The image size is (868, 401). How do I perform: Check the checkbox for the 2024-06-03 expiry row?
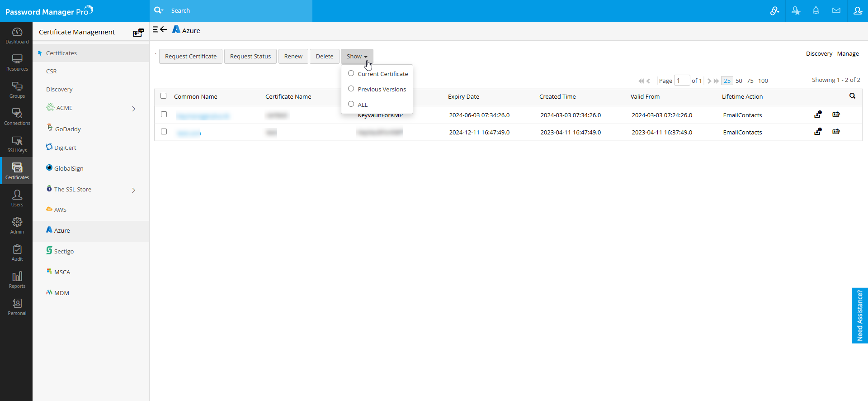tap(164, 115)
